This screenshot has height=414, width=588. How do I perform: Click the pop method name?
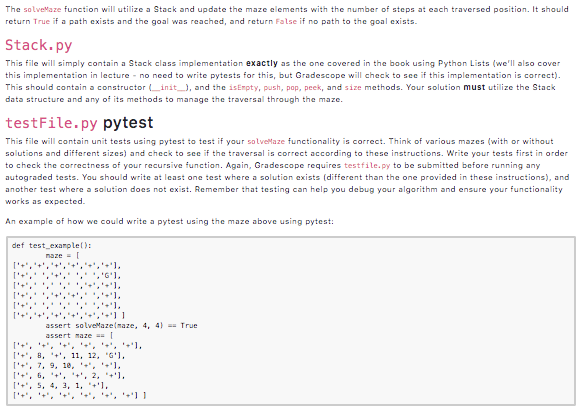tap(292, 87)
